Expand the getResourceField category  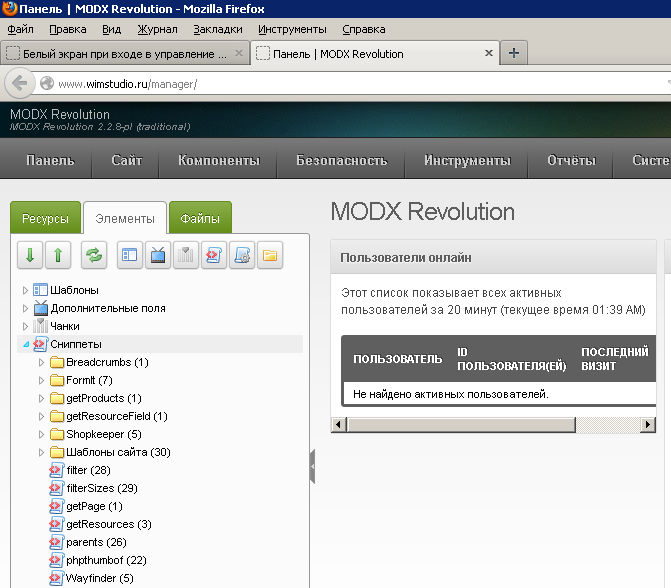coord(41,416)
